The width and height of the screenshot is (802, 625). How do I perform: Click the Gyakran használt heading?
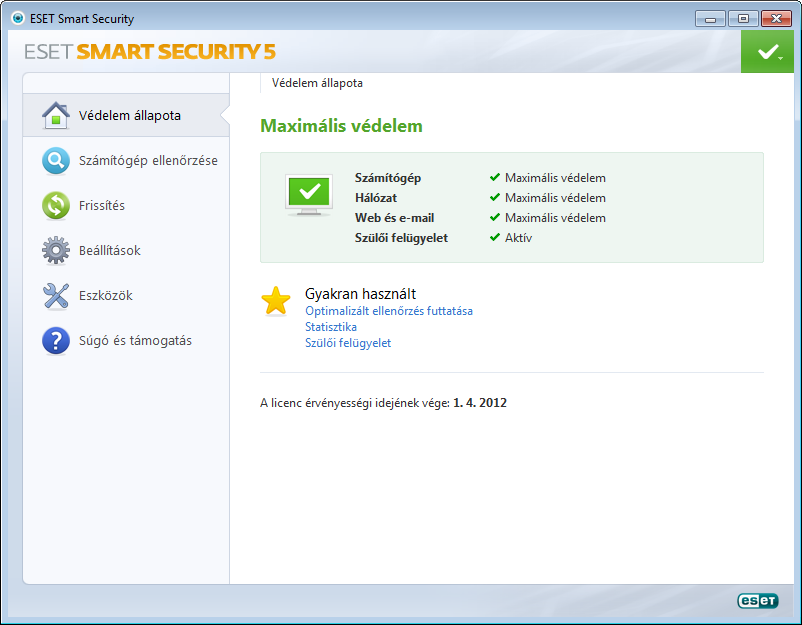click(x=360, y=294)
